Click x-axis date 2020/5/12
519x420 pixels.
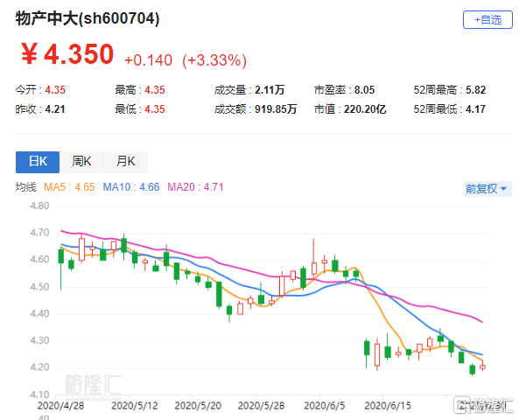tap(135, 406)
